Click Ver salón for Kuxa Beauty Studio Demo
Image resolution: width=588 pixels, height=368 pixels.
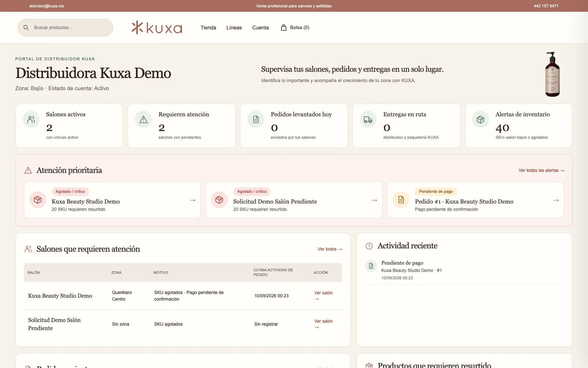tap(323, 296)
